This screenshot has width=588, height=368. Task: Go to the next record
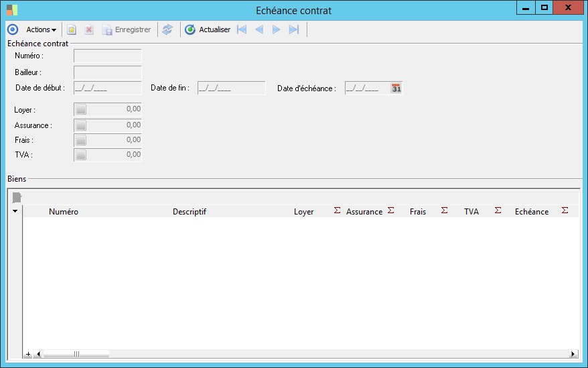pyautogui.click(x=276, y=29)
